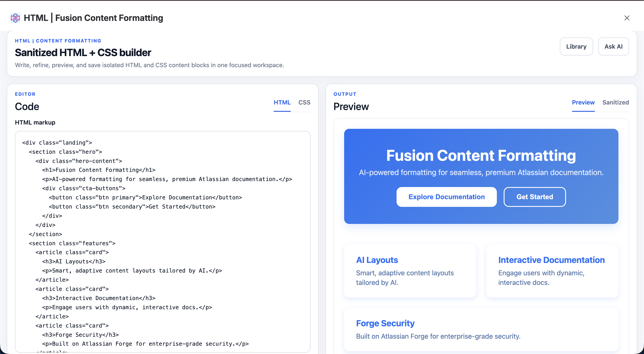644x354 pixels.
Task: Click the Explore Documentation button in preview
Action: click(447, 197)
